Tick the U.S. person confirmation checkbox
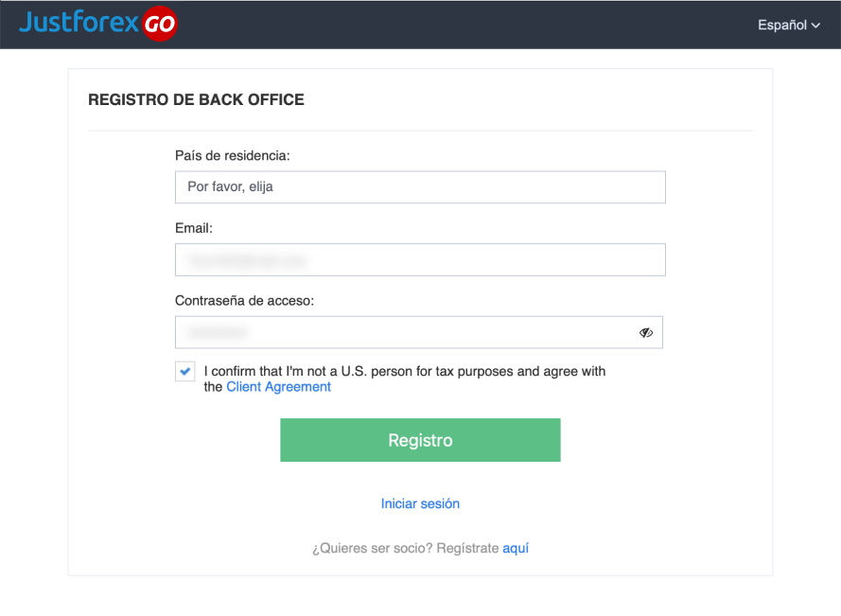This screenshot has height=616, width=841. point(185,371)
